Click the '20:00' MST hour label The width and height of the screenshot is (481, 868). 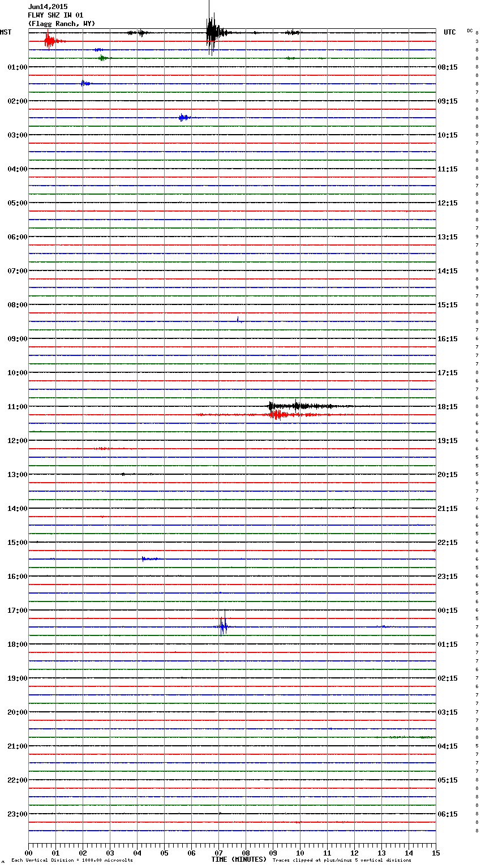[18, 712]
